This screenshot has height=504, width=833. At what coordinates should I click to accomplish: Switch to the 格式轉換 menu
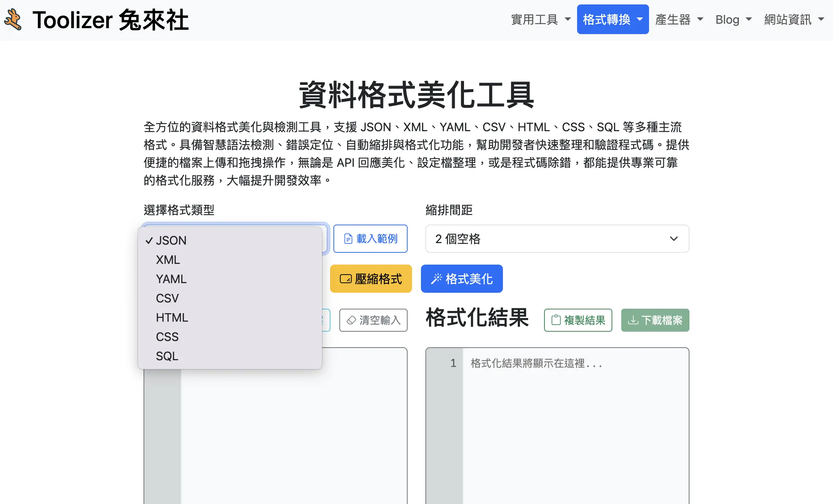click(608, 20)
